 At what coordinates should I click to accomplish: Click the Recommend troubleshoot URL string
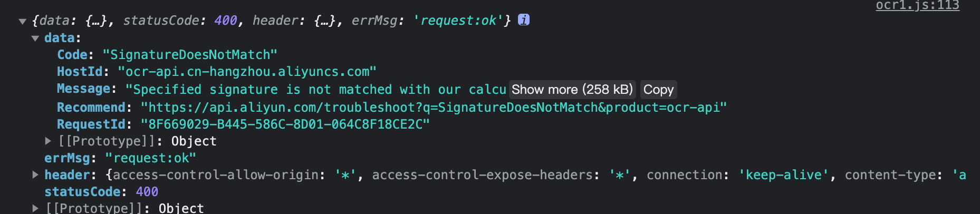[x=434, y=108]
